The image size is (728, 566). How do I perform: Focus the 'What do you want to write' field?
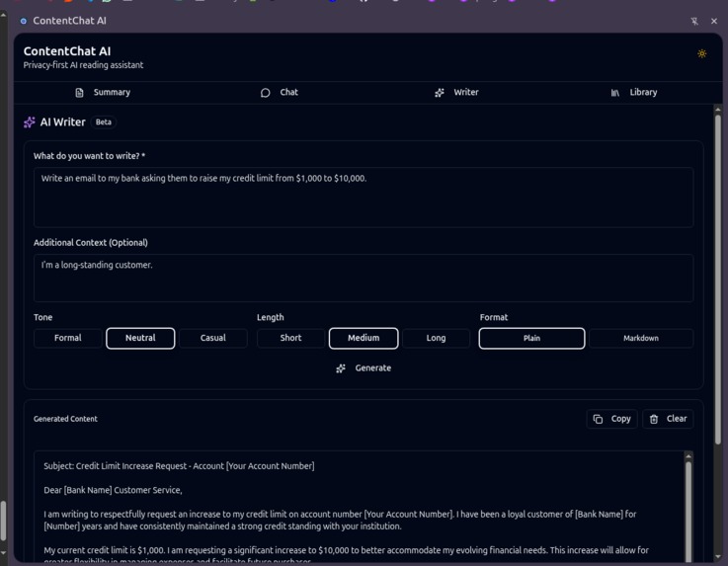tap(364, 198)
